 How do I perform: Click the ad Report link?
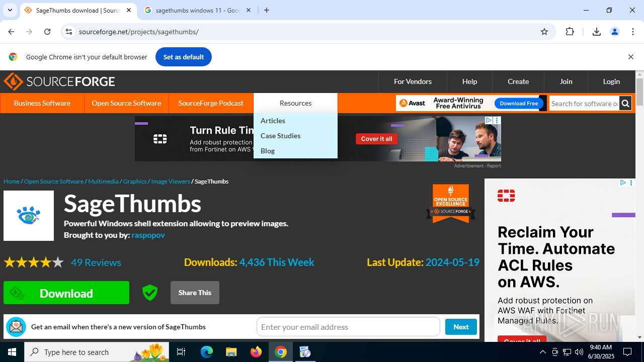tap(494, 166)
